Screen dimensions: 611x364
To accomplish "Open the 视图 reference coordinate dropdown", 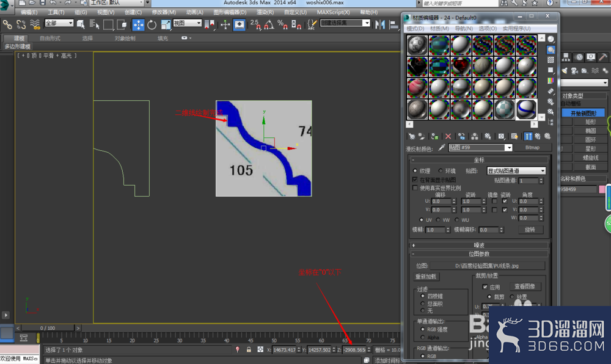I will point(188,23).
